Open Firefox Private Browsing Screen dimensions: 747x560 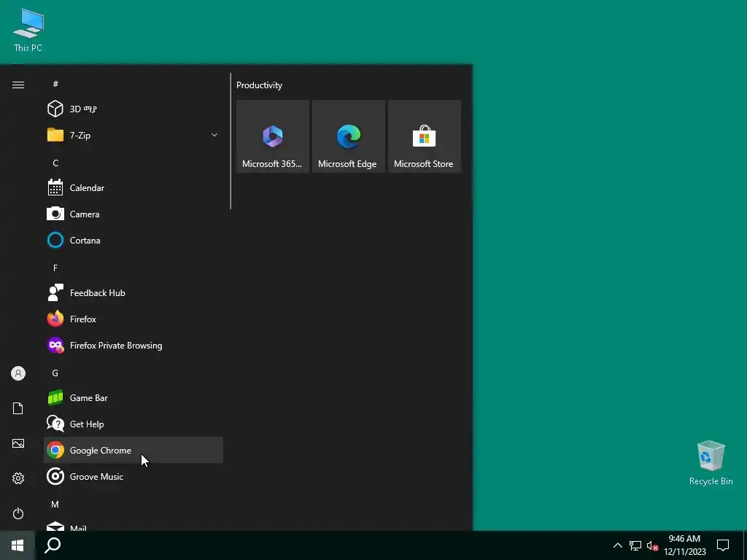(x=133, y=346)
